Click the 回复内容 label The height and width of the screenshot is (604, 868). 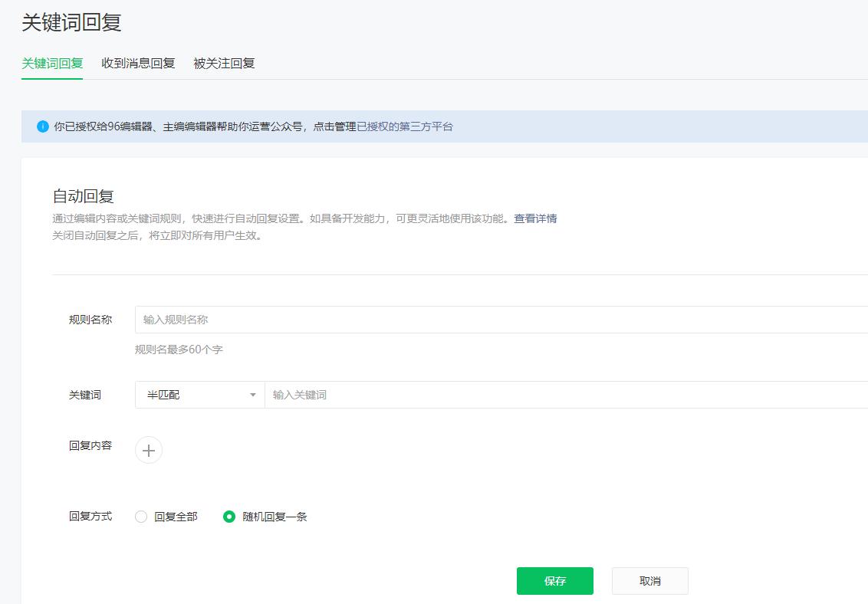[x=89, y=447]
